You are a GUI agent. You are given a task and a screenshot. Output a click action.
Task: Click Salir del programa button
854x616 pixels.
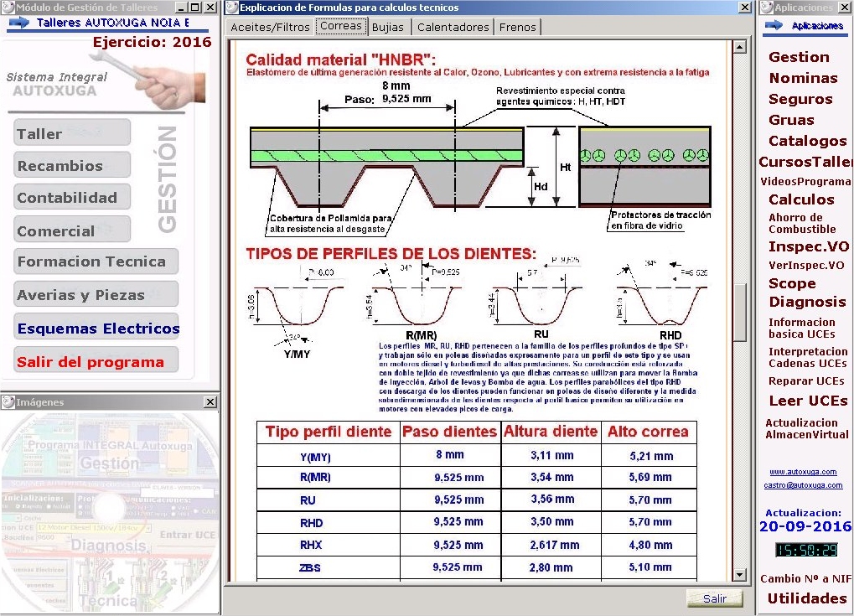96,360
